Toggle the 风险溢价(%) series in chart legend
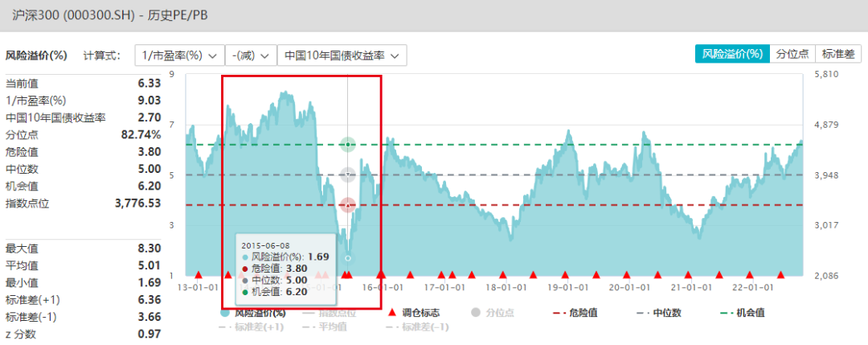The width and height of the screenshot is (868, 345). tap(254, 313)
